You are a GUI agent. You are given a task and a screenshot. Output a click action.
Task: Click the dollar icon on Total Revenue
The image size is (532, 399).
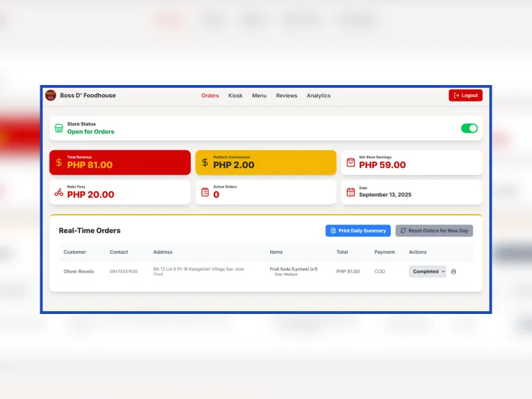point(59,162)
